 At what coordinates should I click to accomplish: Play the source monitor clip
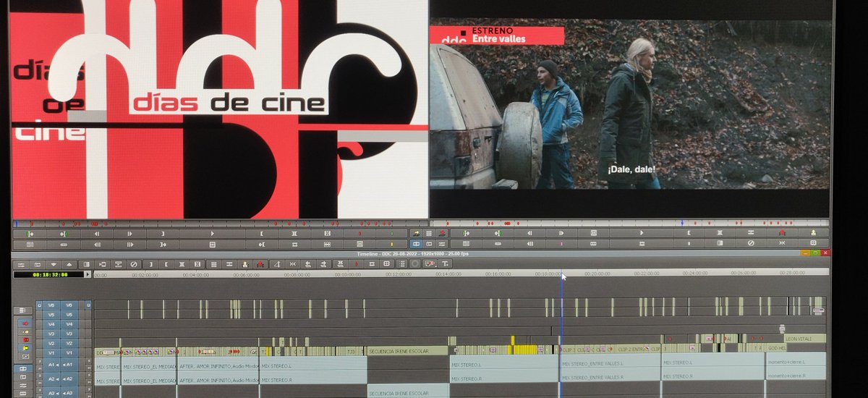coord(213,234)
